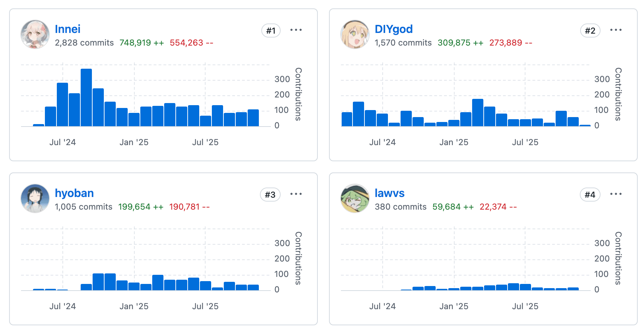Go to the DIYgod profile link
The height and width of the screenshot is (333, 644).
pos(393,29)
